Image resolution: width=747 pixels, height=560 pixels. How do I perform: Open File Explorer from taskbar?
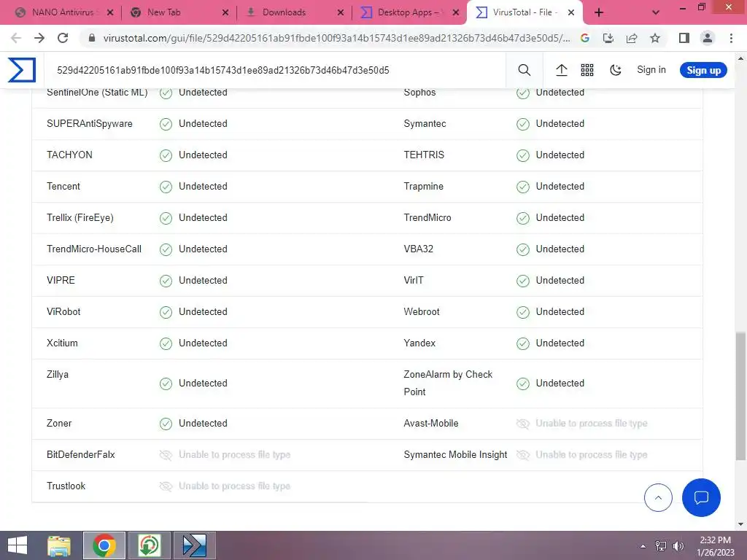pyautogui.click(x=59, y=545)
